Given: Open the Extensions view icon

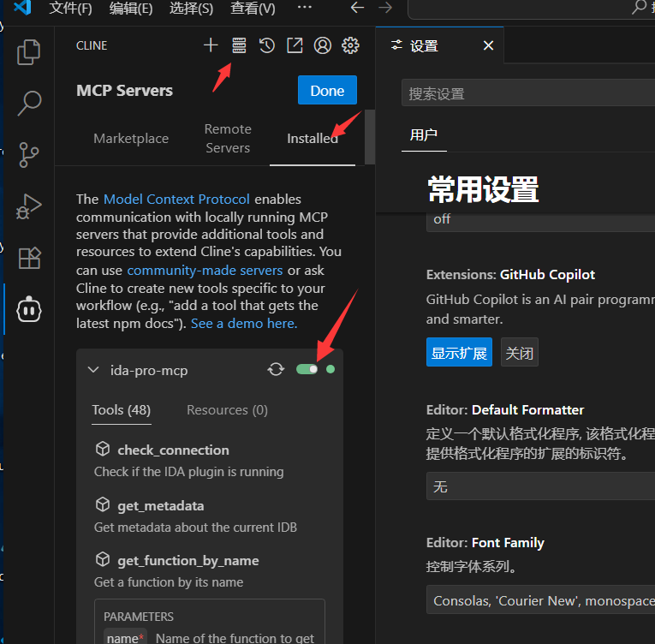Looking at the screenshot, I should pyautogui.click(x=29, y=258).
